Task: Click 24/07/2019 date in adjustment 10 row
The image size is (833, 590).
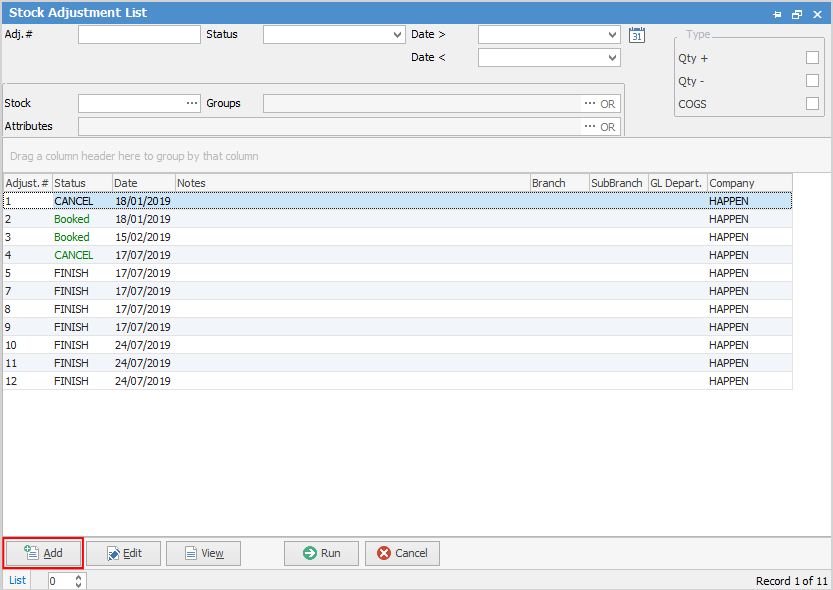Action: pos(143,345)
